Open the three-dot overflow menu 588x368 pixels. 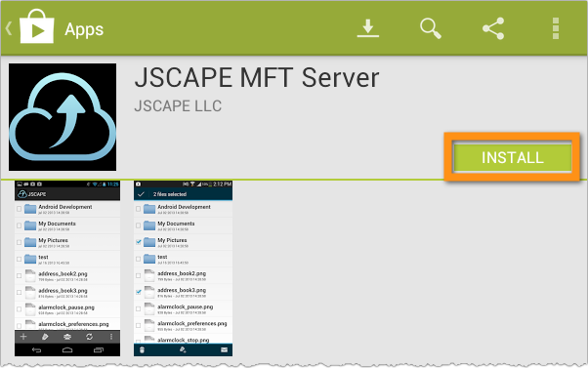tap(556, 28)
